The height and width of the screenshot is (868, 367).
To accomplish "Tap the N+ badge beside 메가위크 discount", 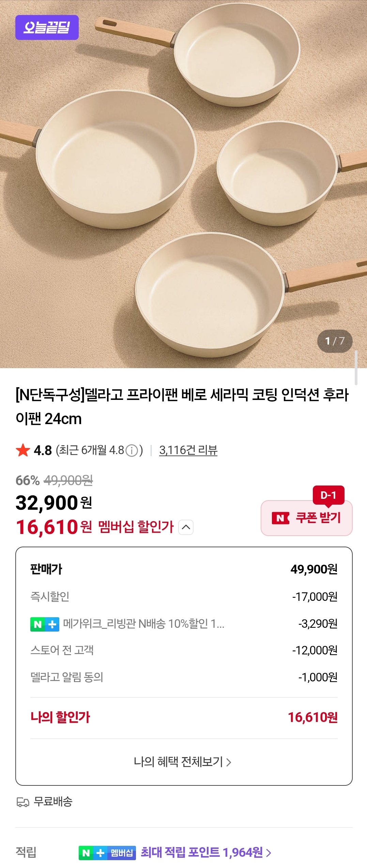I will coord(45,624).
